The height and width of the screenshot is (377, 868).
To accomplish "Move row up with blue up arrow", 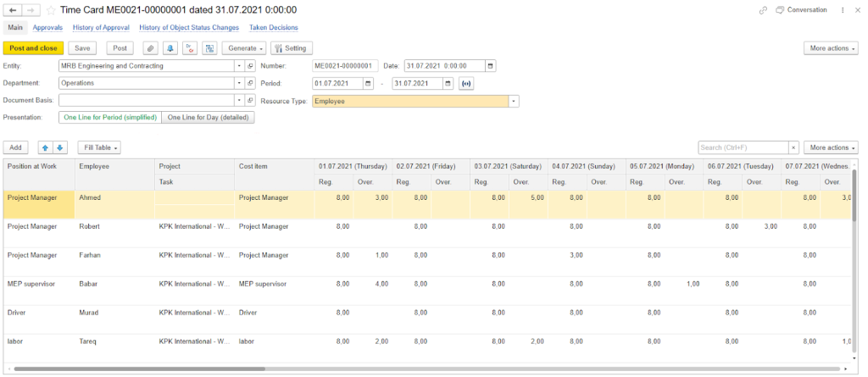I will point(46,147).
